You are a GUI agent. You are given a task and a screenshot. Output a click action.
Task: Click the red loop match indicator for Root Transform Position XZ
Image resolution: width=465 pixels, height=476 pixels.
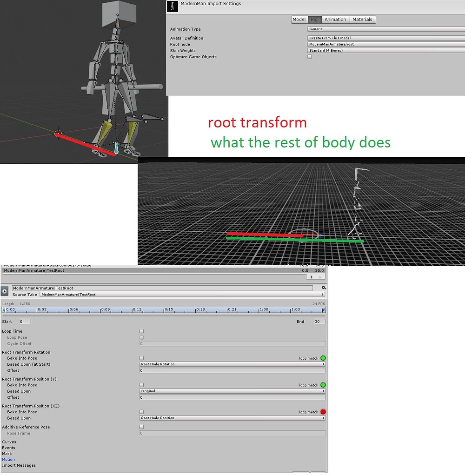(x=324, y=412)
